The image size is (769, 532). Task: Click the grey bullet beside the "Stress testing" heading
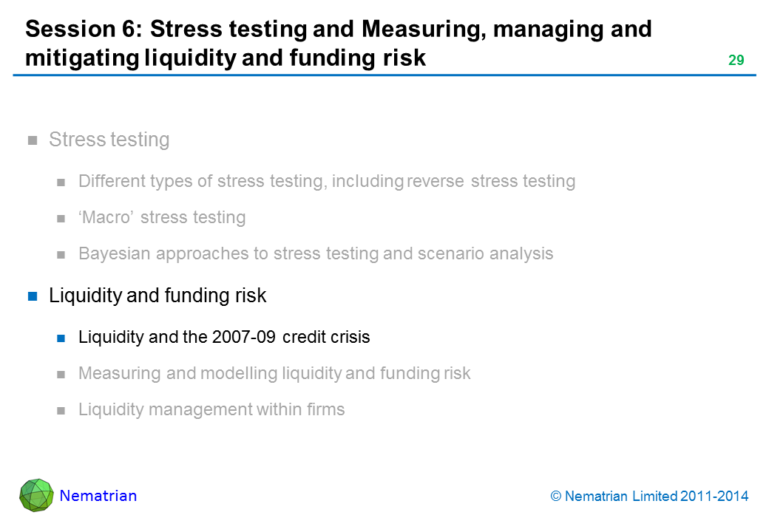pos(33,140)
